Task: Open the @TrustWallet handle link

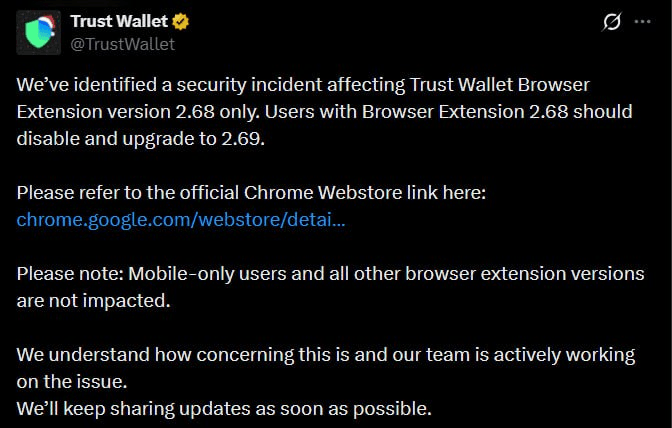Action: [x=122, y=44]
